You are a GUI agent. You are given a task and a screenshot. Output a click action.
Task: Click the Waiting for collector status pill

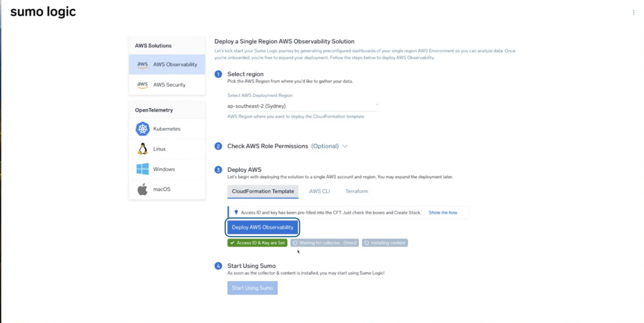coord(324,243)
